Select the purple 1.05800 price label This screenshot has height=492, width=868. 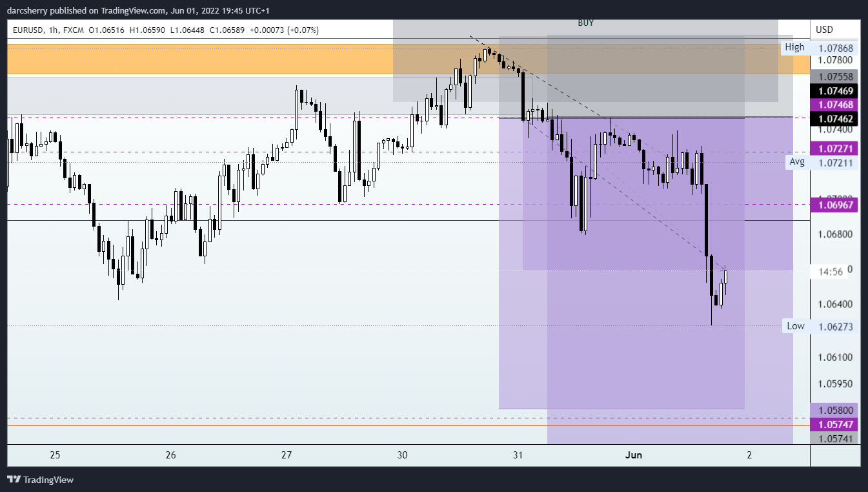point(835,410)
